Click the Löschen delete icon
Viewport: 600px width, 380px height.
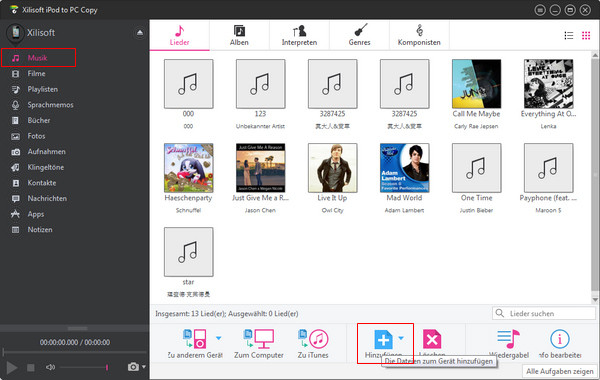coord(432,339)
